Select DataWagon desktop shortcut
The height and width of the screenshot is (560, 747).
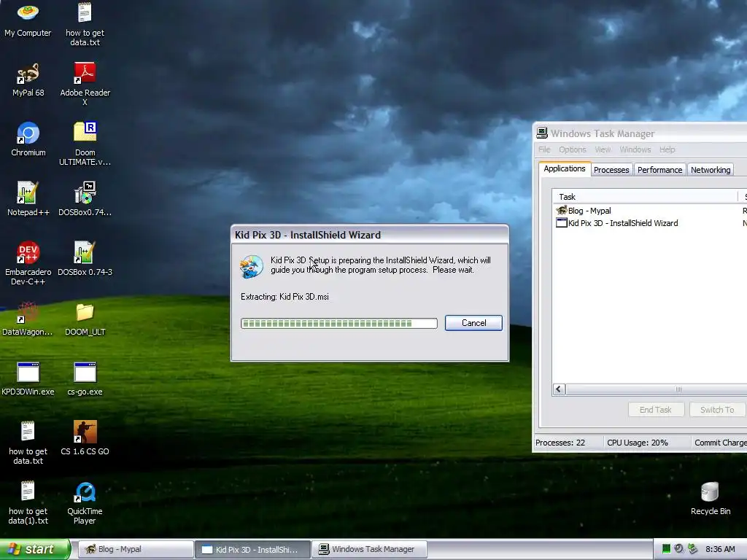click(28, 319)
